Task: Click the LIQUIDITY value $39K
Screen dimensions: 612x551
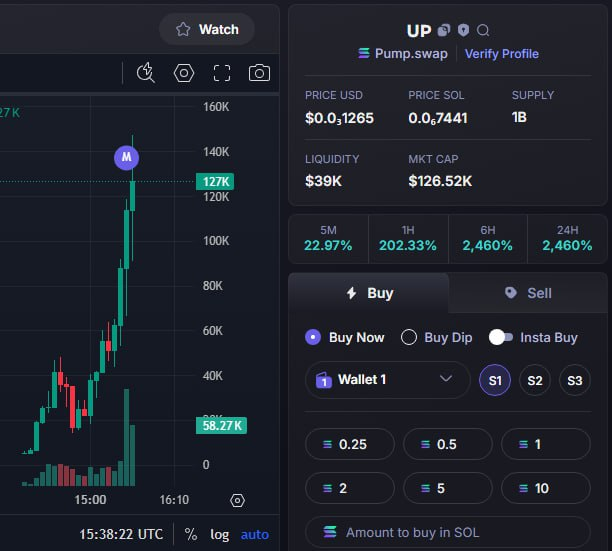Action: [323, 181]
